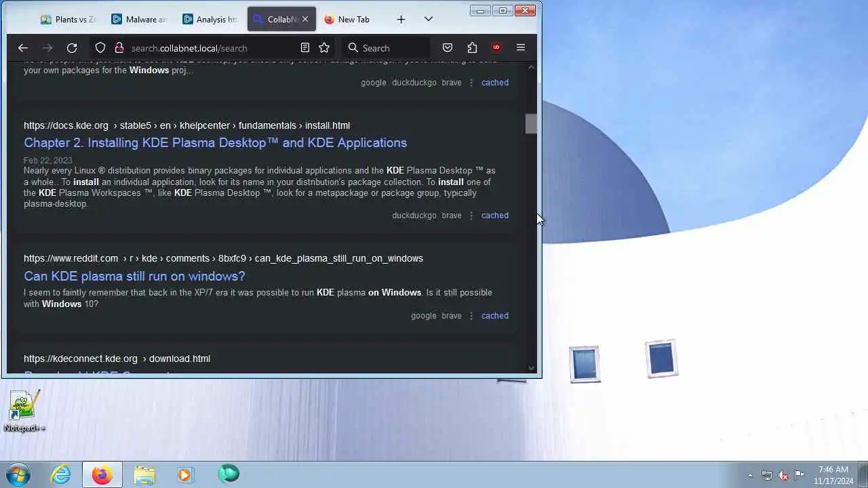Switch to Plants vs Zombies tab
Image resolution: width=868 pixels, height=488 pixels.
click(68, 20)
